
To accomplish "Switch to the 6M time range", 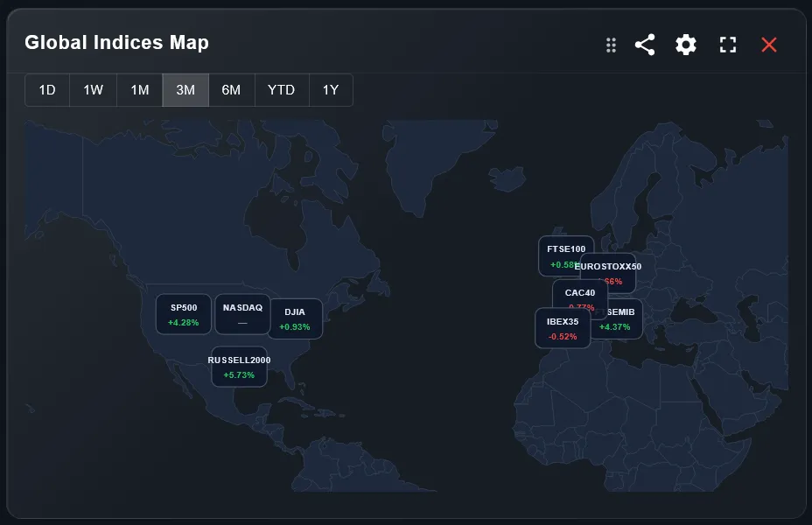I will click(231, 90).
